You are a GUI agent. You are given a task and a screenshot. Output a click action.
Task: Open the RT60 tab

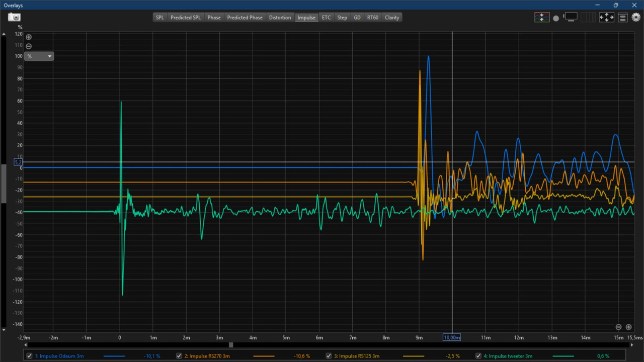[372, 17]
